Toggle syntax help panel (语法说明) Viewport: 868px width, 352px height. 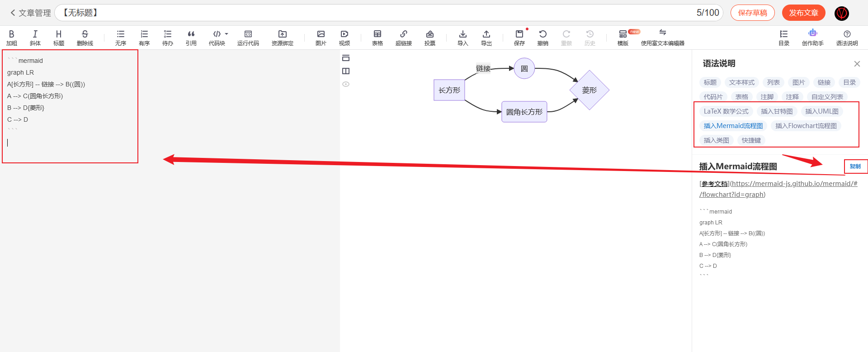pyautogui.click(x=847, y=38)
